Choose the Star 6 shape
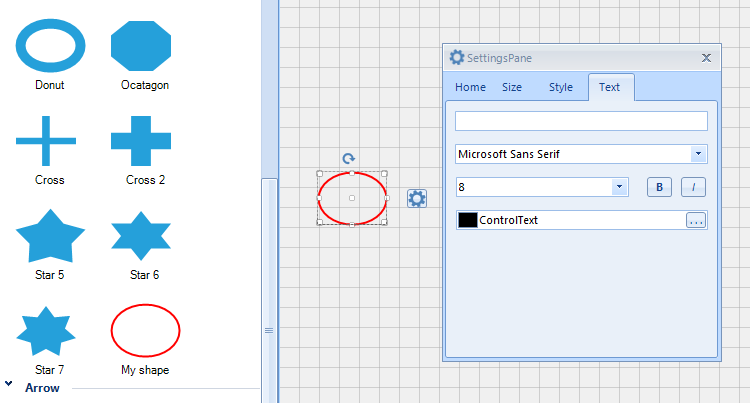 [141, 236]
